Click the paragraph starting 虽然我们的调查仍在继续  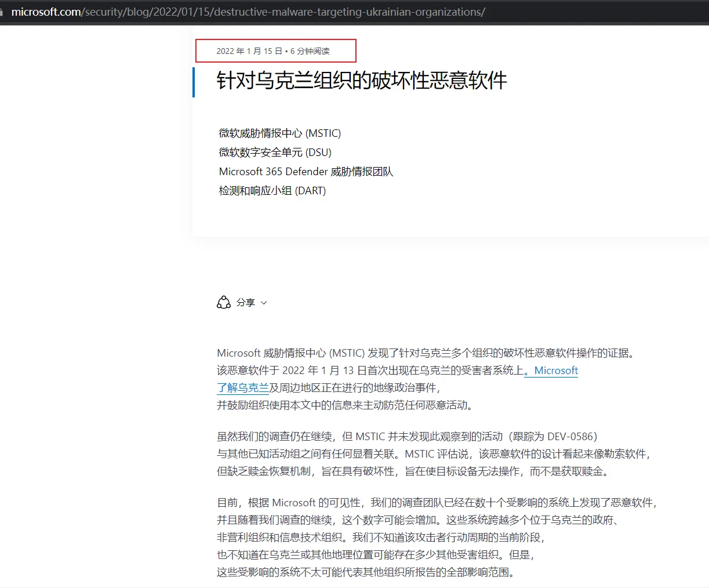[x=434, y=454]
